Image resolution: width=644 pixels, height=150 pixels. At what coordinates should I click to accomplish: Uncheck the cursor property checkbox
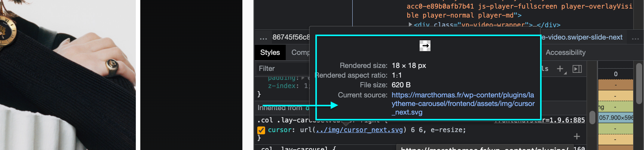click(x=261, y=130)
